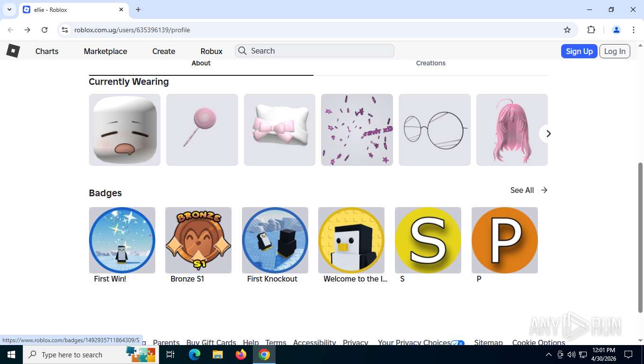
Task: Click the First Knockout badge label
Action: point(272,279)
